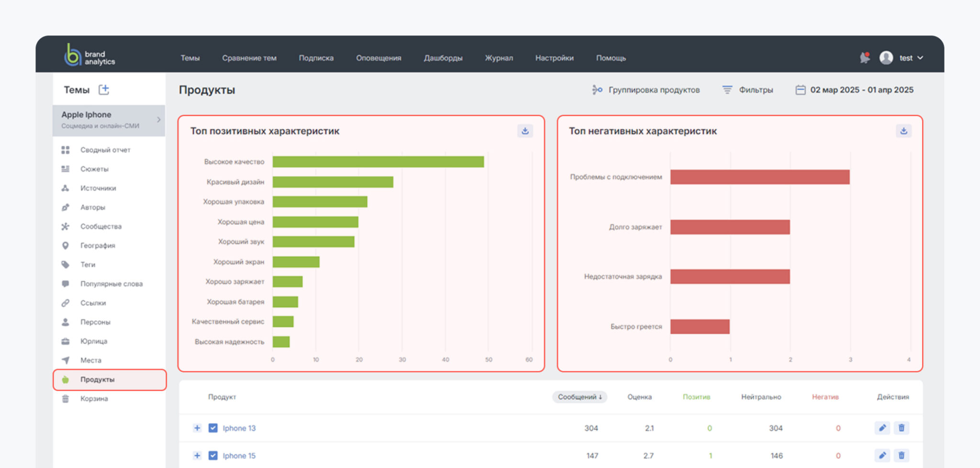Image resolution: width=980 pixels, height=468 pixels.
Task: Click the user avatar icon
Action: (886, 58)
